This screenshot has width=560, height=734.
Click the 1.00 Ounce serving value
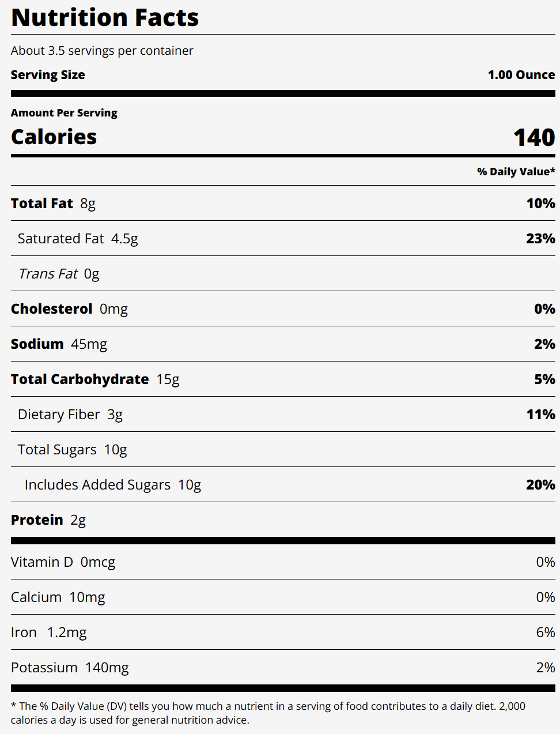coord(521,75)
